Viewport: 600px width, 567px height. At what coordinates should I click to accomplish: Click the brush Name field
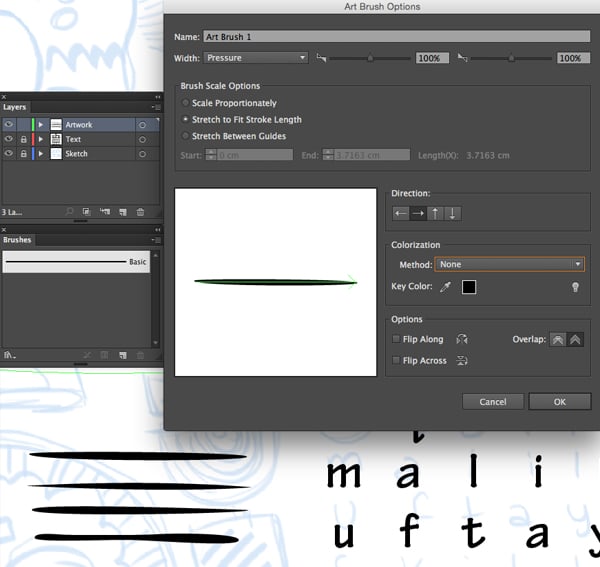point(396,37)
